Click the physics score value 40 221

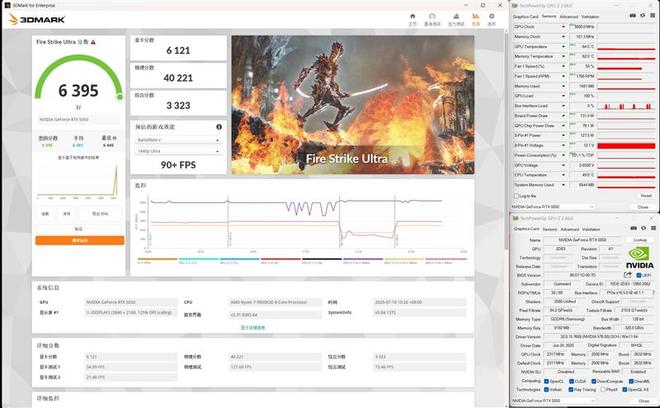coord(178,78)
